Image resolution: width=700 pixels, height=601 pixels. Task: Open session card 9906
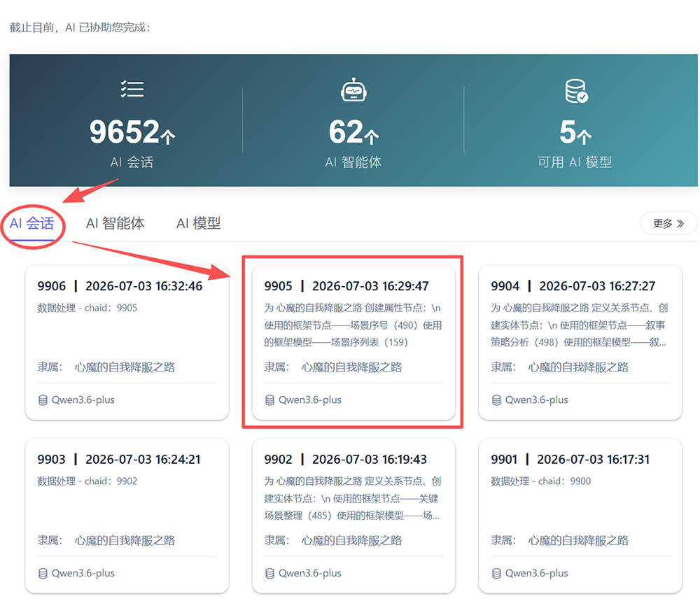(x=127, y=342)
